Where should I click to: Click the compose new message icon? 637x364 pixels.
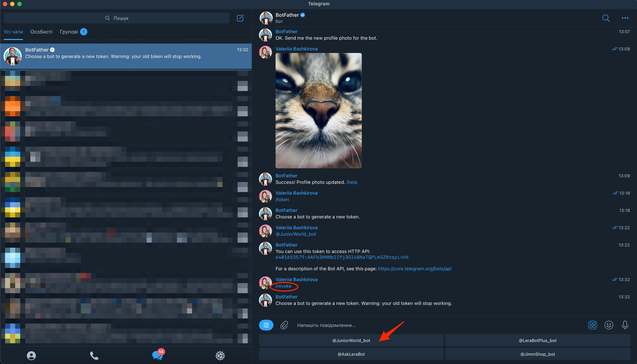click(240, 18)
